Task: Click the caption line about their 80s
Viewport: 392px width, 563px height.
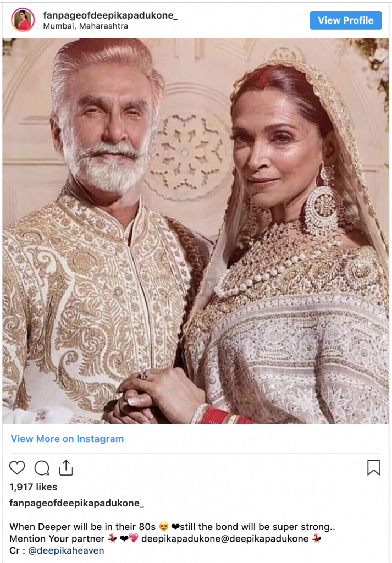Action: pos(172,527)
